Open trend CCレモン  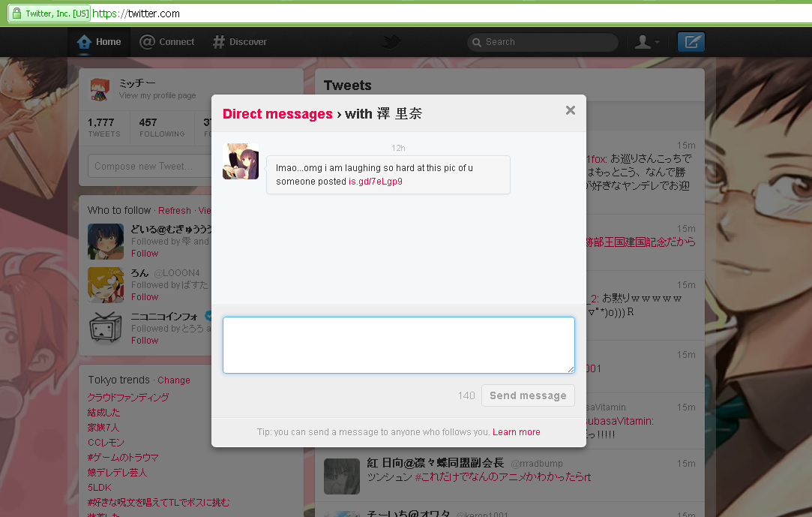click(106, 443)
